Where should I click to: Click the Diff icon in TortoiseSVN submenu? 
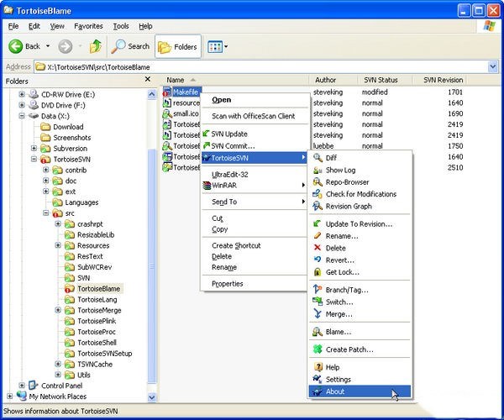(x=318, y=157)
